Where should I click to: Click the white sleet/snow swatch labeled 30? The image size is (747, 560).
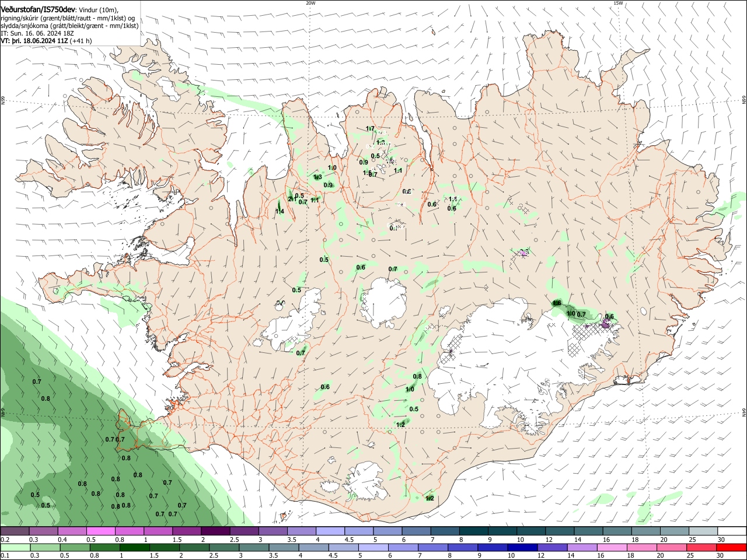pos(732,531)
